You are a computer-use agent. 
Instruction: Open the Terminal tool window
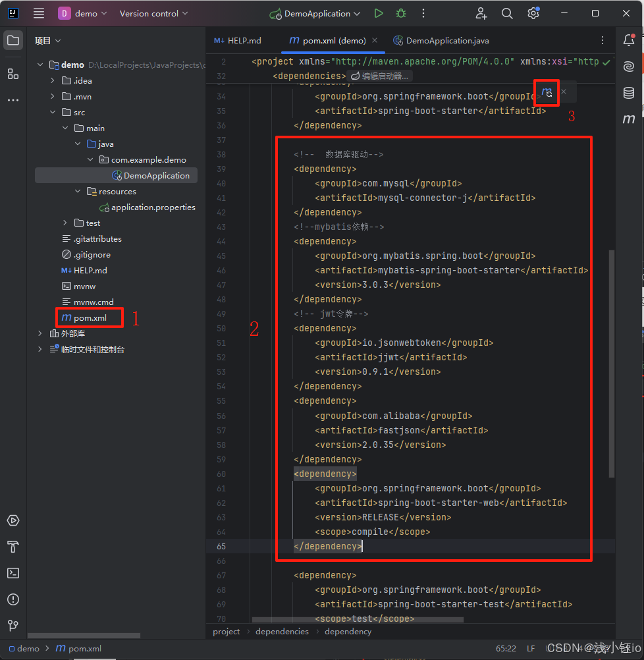tap(13, 573)
